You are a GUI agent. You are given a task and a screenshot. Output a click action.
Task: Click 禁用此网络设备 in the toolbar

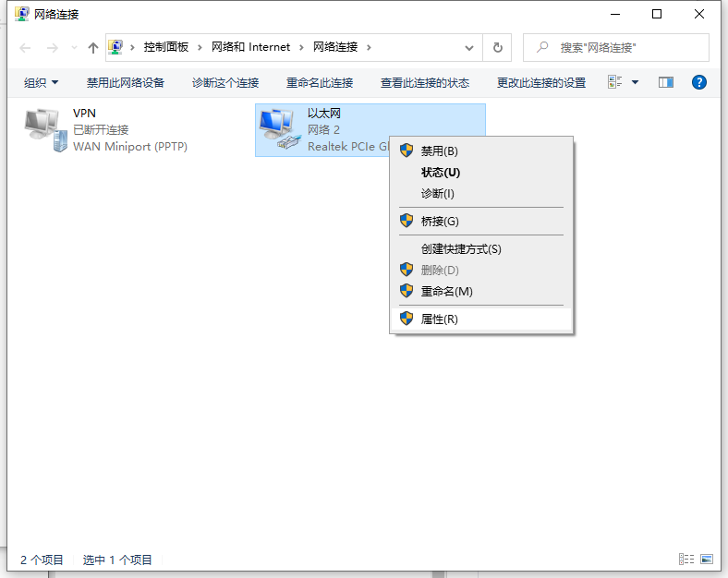pos(125,82)
